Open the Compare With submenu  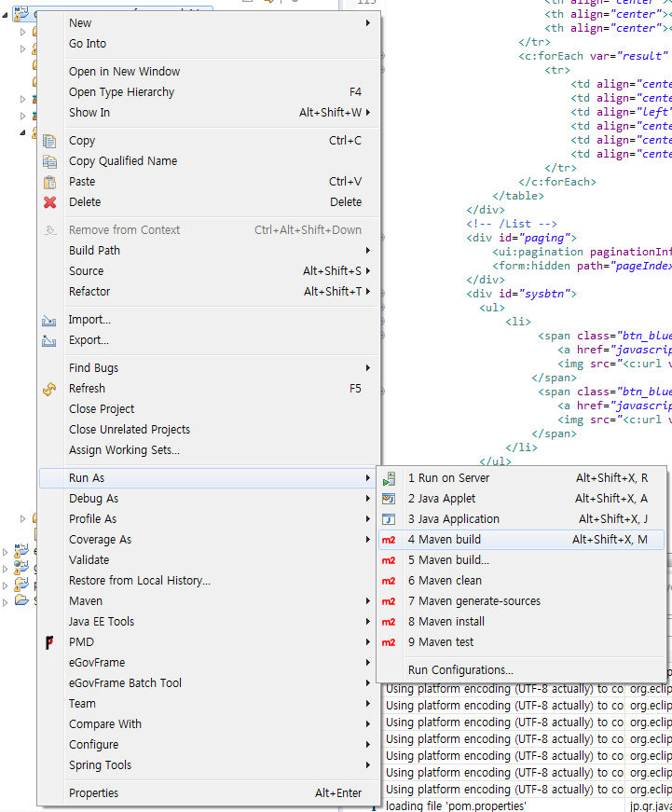coord(209,724)
